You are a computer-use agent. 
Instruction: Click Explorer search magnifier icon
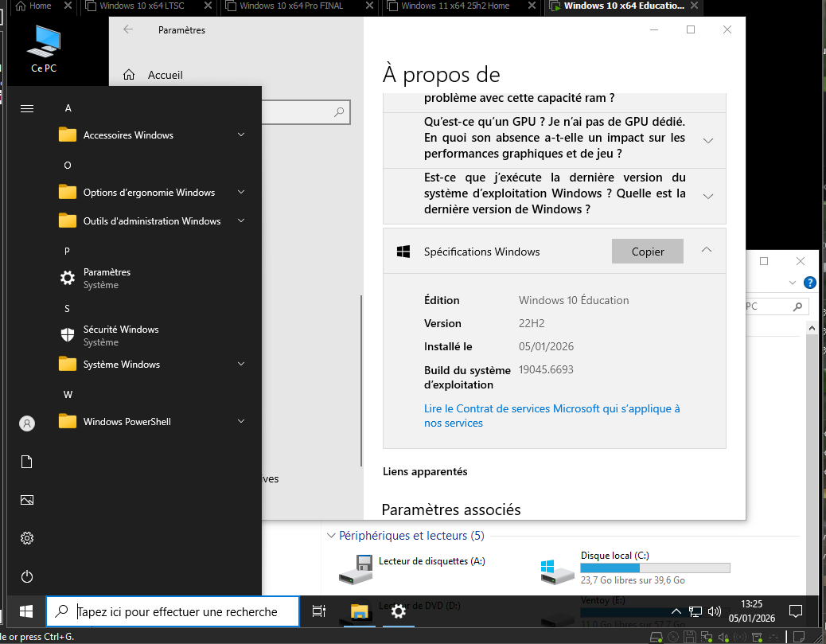pyautogui.click(x=797, y=306)
